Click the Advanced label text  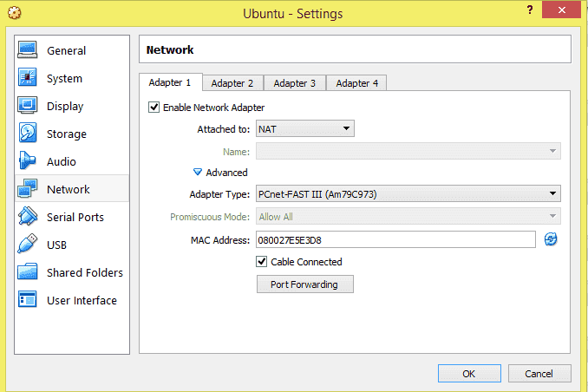227,173
